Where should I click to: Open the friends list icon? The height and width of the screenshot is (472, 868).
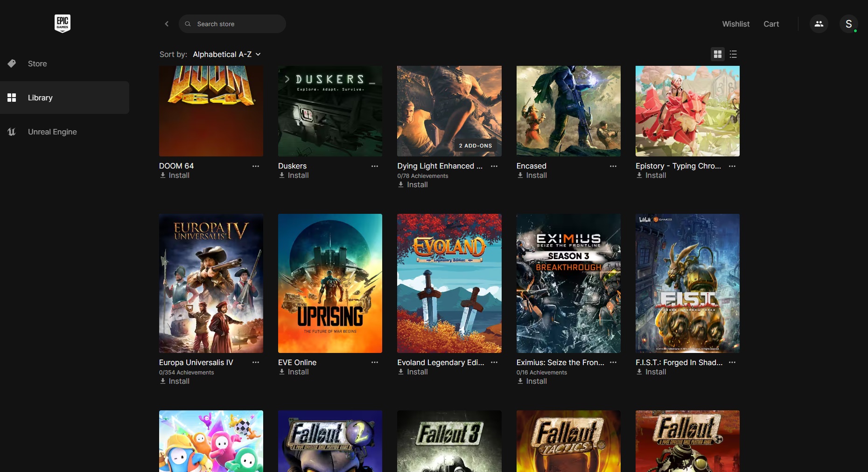tap(819, 24)
